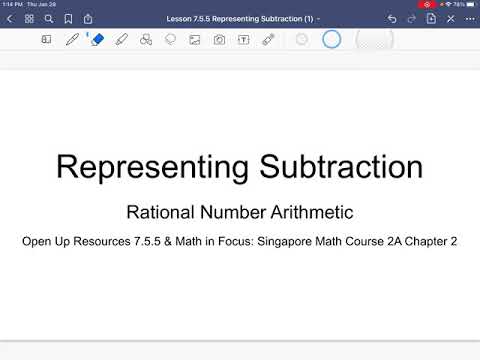Viewport: 480px width, 360px height.
Task: Undo the last action
Action: point(392,19)
